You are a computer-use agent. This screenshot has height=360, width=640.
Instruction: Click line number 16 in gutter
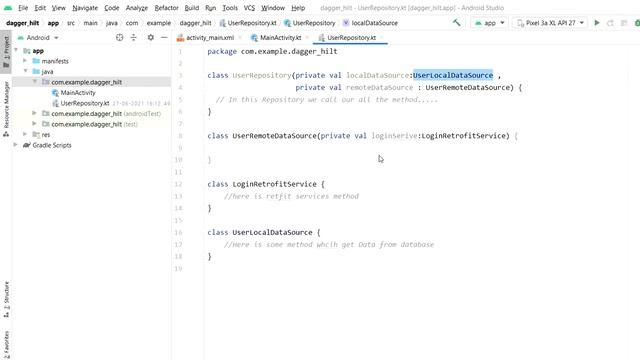point(178,232)
